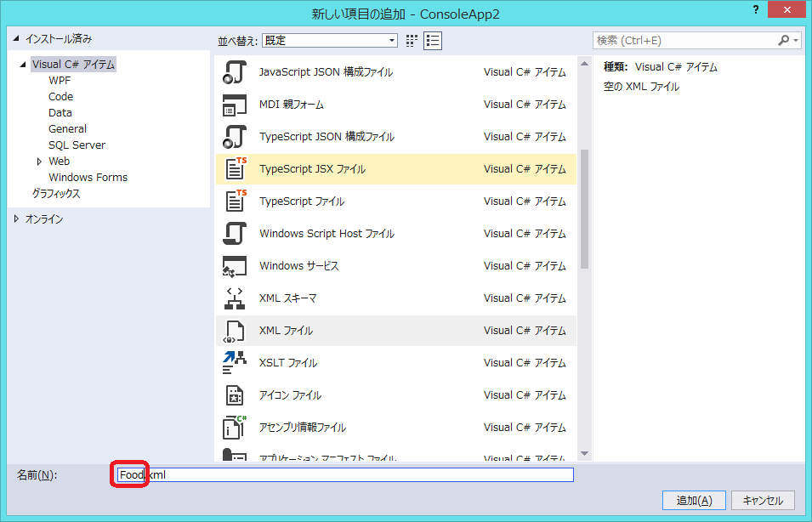Select the アセンブリ情報ファイル text
This screenshot has width=812, height=522.
tap(303, 428)
